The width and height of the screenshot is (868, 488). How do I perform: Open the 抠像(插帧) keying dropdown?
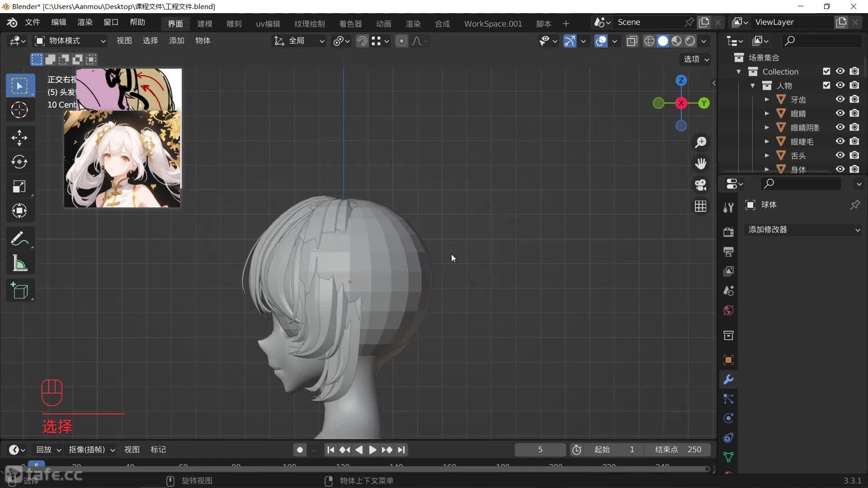coord(92,450)
